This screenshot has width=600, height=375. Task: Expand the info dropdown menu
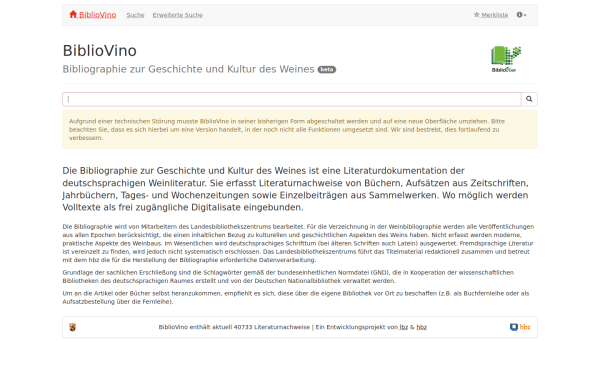pos(522,15)
